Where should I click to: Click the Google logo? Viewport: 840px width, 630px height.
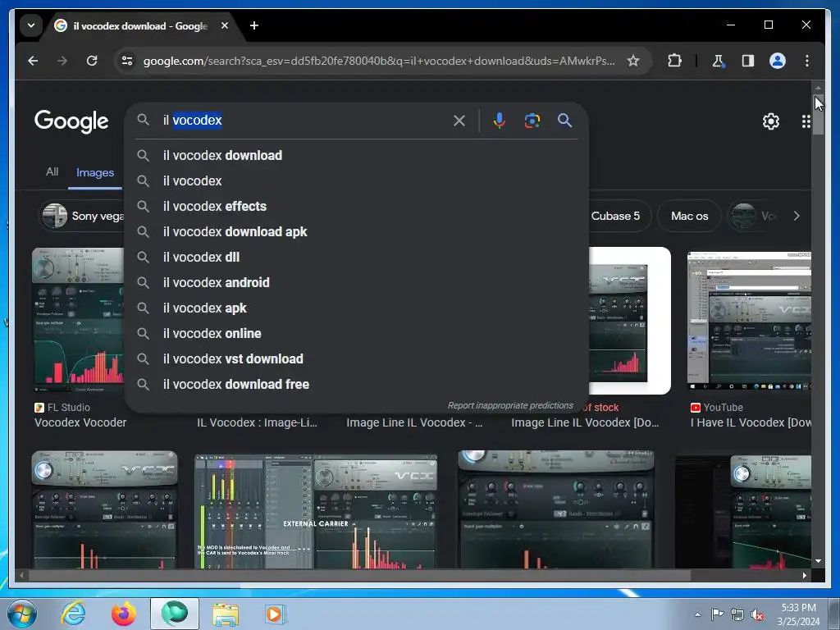[71, 121]
